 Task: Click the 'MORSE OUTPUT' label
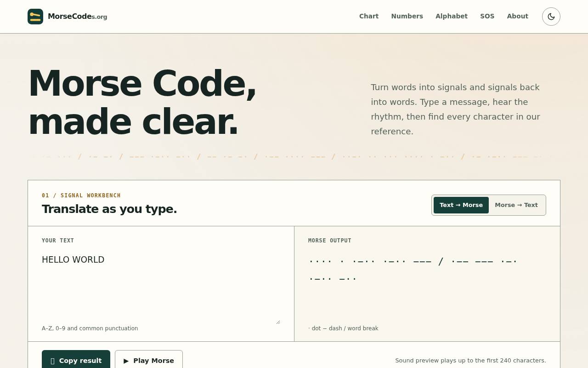point(330,241)
